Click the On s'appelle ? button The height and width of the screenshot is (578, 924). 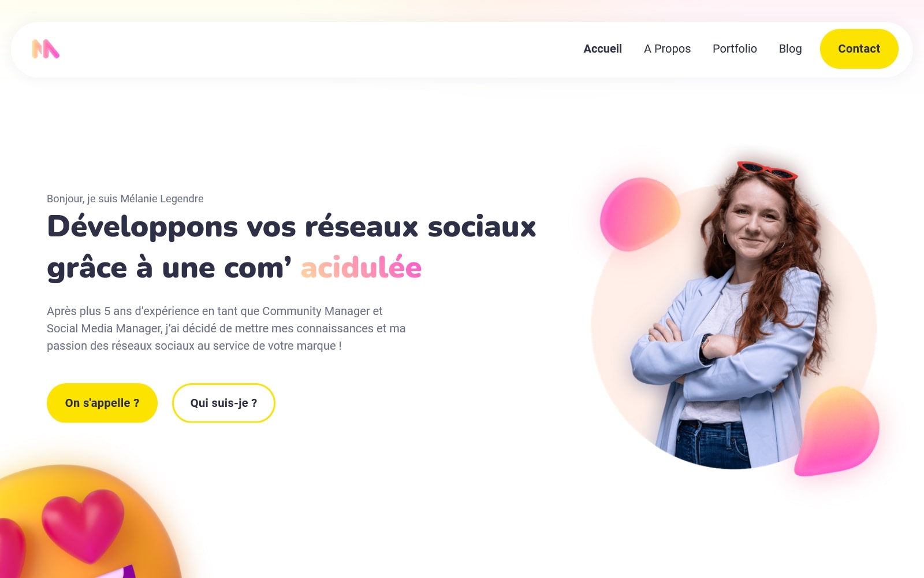tap(102, 403)
